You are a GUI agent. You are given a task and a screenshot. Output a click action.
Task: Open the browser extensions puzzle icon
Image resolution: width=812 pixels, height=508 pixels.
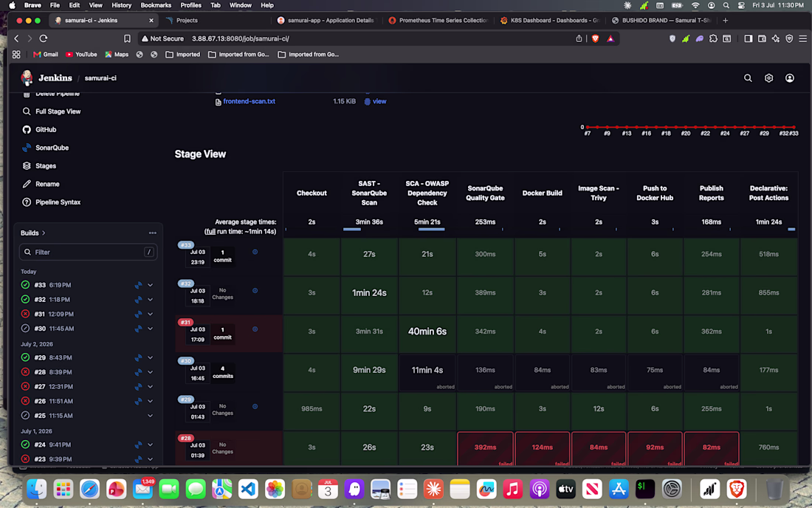coord(713,38)
